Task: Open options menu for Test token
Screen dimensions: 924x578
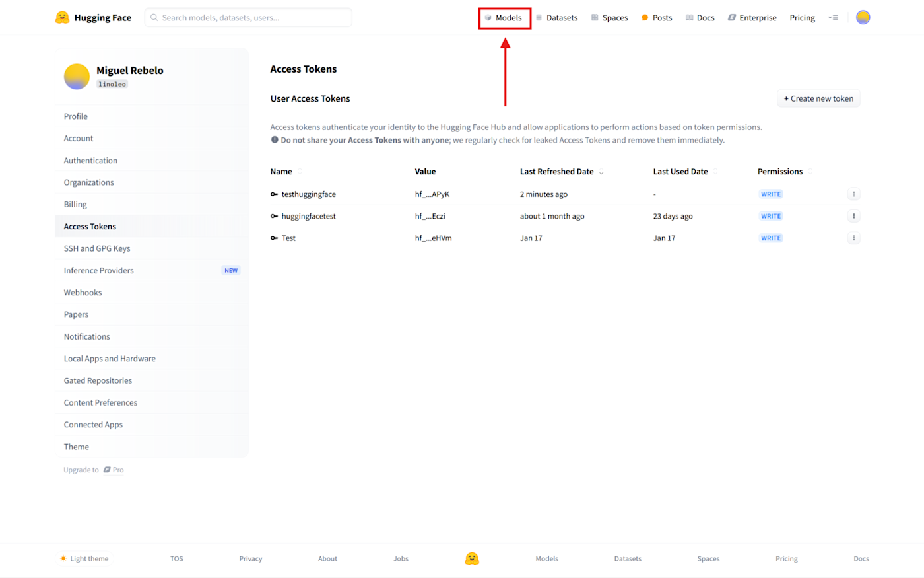Action: pos(853,238)
